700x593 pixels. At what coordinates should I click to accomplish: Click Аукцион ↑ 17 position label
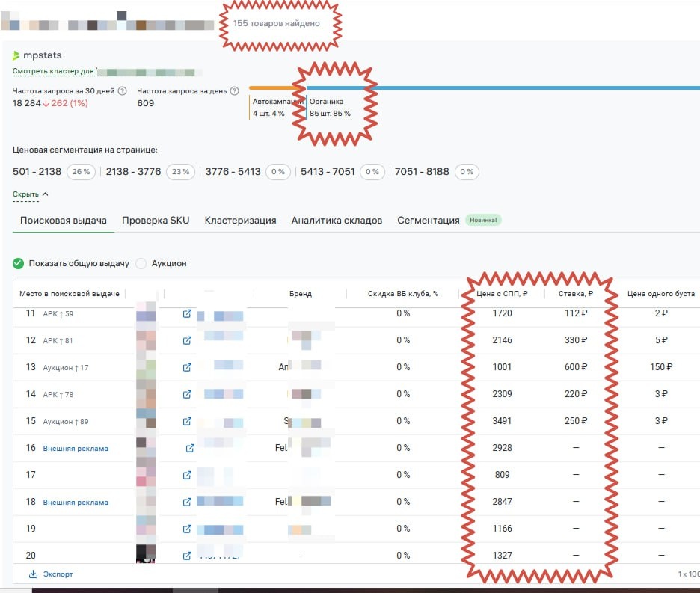tap(66, 368)
